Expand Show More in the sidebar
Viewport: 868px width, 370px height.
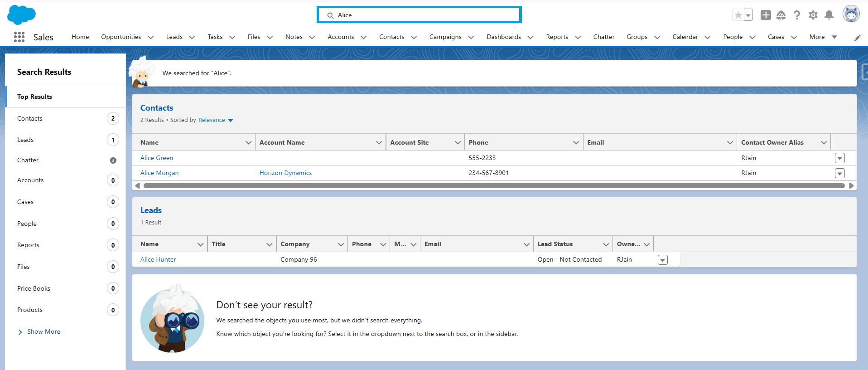[39, 331]
